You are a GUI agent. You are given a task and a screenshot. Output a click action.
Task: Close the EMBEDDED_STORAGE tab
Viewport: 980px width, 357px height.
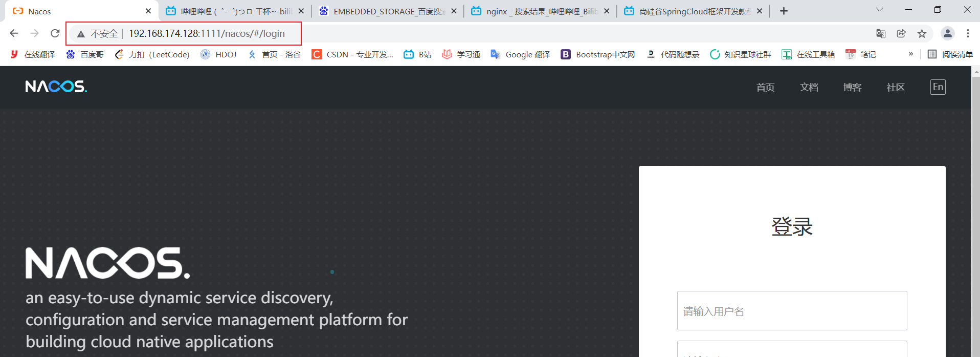454,11
